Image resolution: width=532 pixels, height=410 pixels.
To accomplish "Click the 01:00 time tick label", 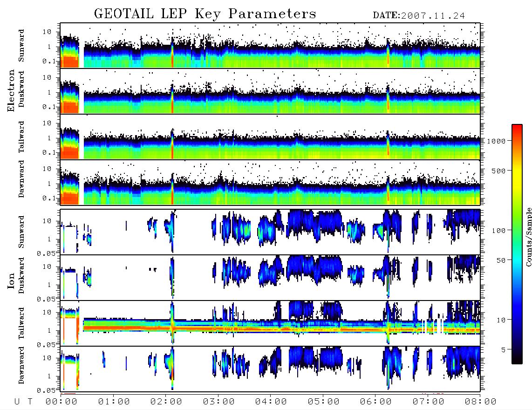I will pyautogui.click(x=114, y=402).
